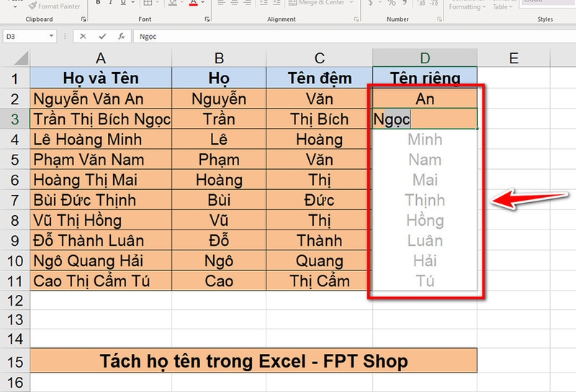Click cell C9 containing 'Thành'
Image resolution: width=576 pixels, height=392 pixels.
pyautogui.click(x=319, y=240)
